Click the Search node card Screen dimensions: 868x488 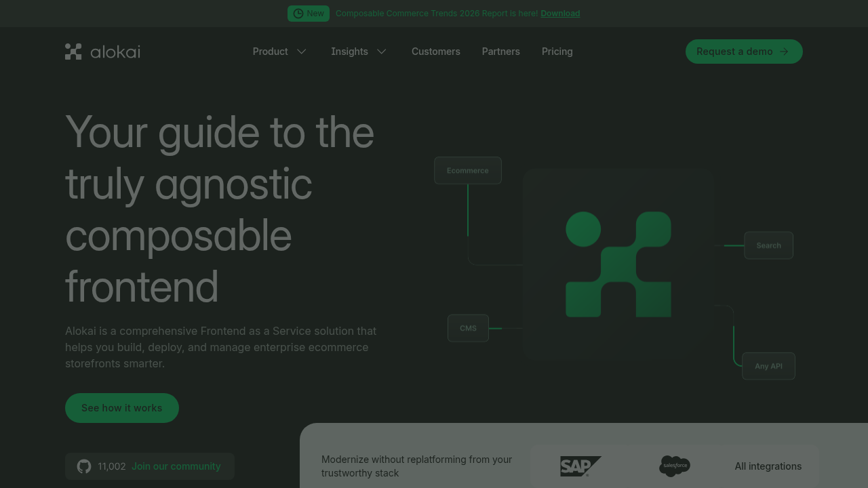click(x=768, y=245)
